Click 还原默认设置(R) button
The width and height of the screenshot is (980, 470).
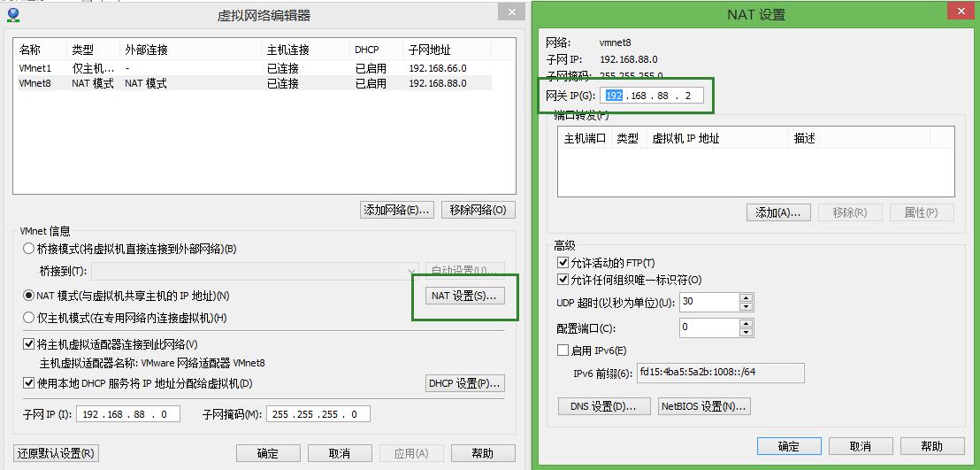(57, 453)
